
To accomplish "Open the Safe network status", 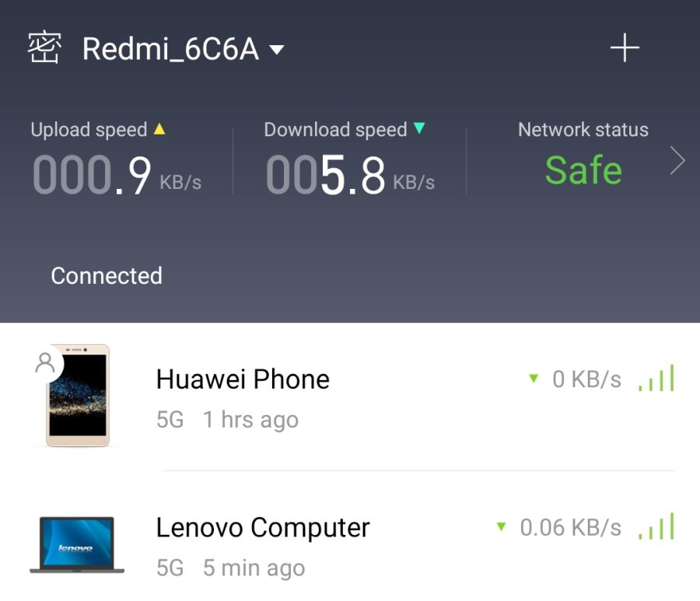I will pos(583,170).
